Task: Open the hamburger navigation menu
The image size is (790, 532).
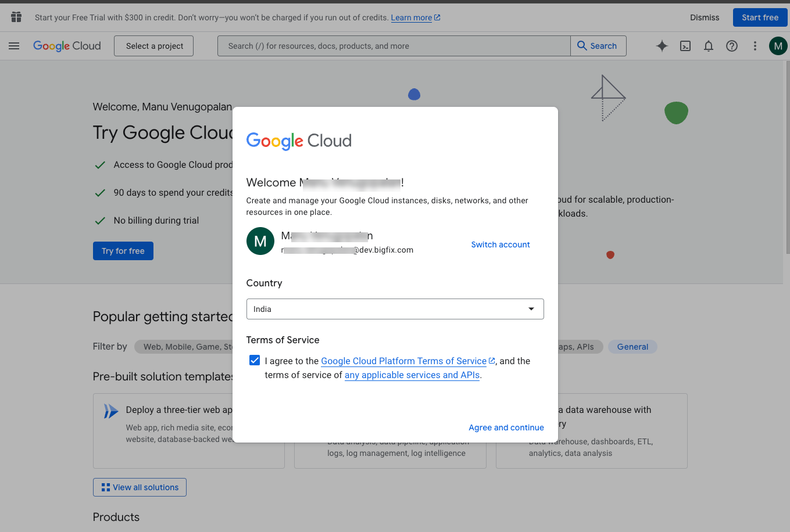Action: [14, 46]
